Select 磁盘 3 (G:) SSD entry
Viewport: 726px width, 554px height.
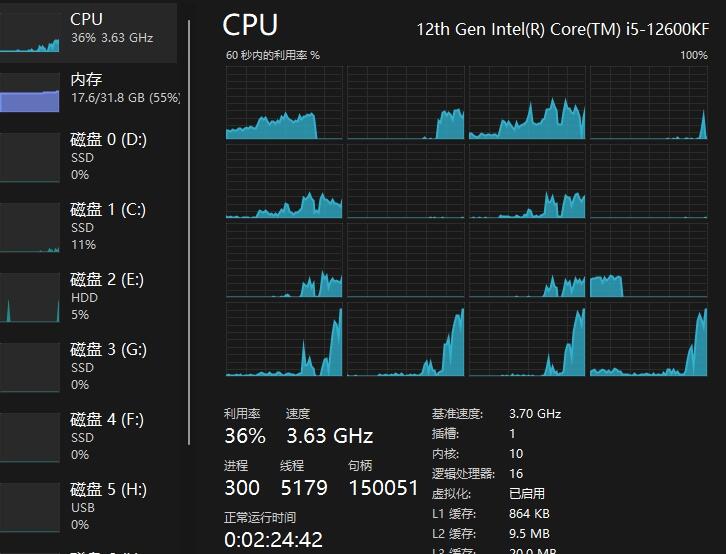108,366
